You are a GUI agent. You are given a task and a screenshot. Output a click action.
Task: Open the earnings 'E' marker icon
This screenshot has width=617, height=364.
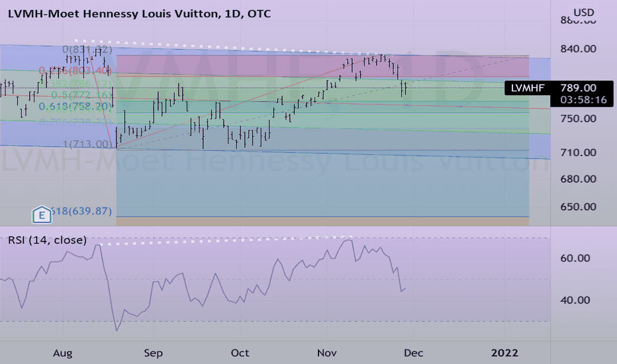(x=42, y=215)
